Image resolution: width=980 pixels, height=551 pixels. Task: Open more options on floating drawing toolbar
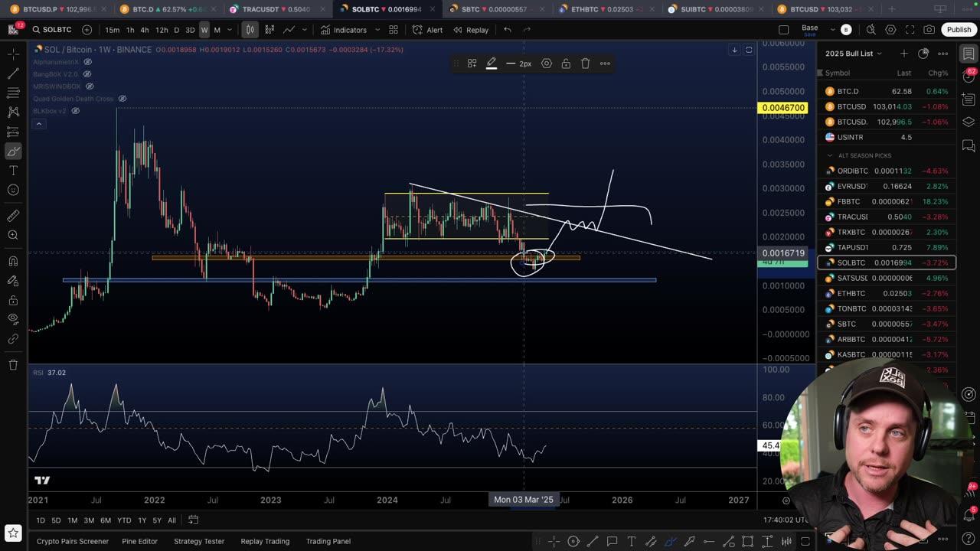point(605,64)
